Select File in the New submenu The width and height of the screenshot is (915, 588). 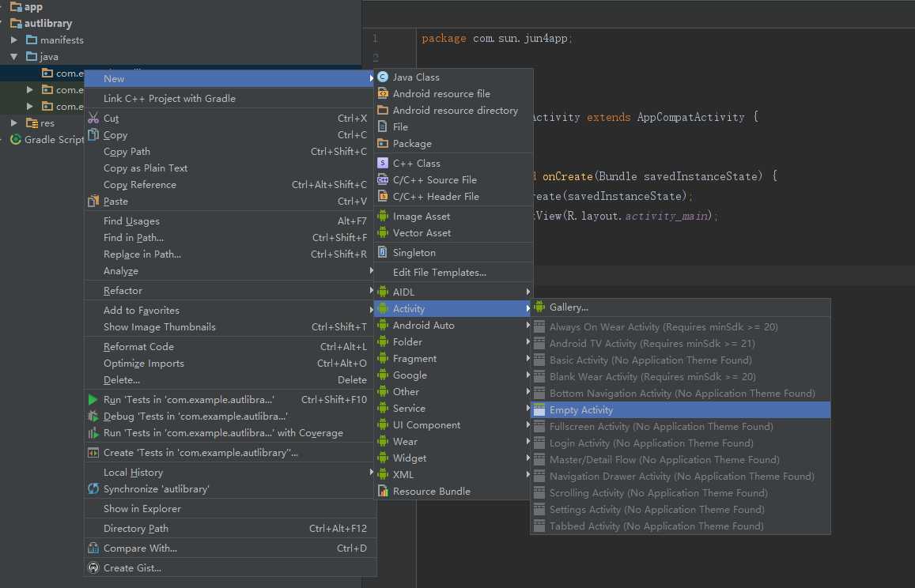pos(453,126)
